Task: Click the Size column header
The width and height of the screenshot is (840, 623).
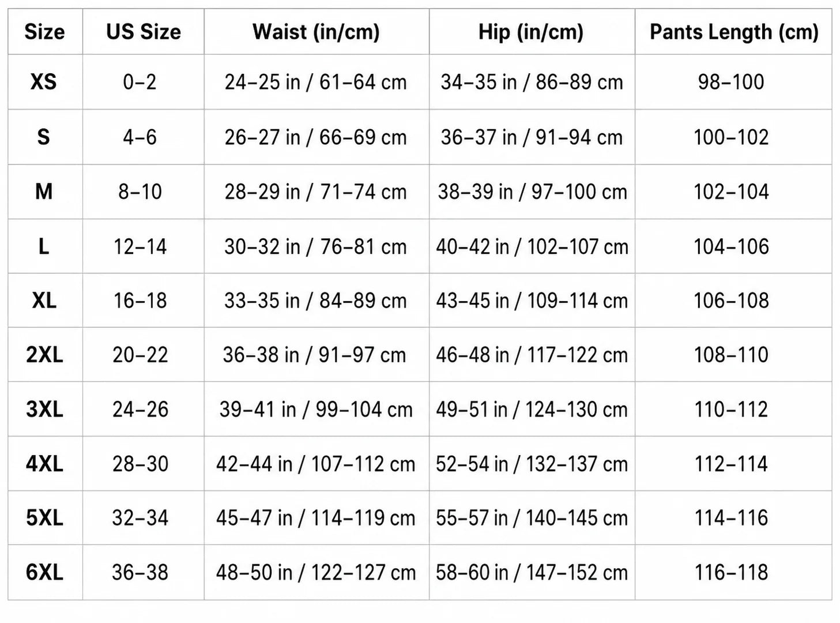Action: click(44, 32)
